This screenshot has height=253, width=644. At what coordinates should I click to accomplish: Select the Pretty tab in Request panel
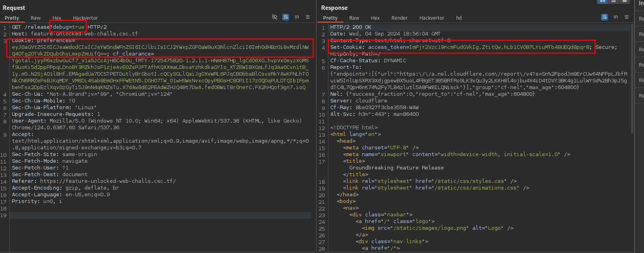pos(12,18)
